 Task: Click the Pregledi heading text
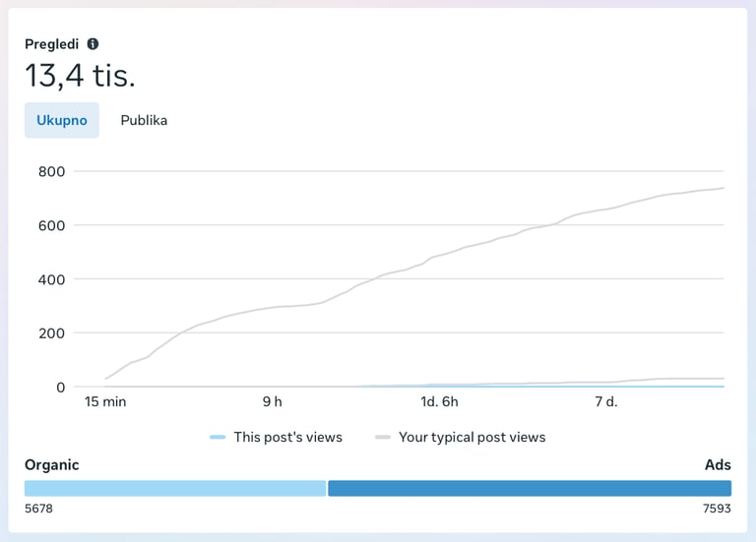52,44
